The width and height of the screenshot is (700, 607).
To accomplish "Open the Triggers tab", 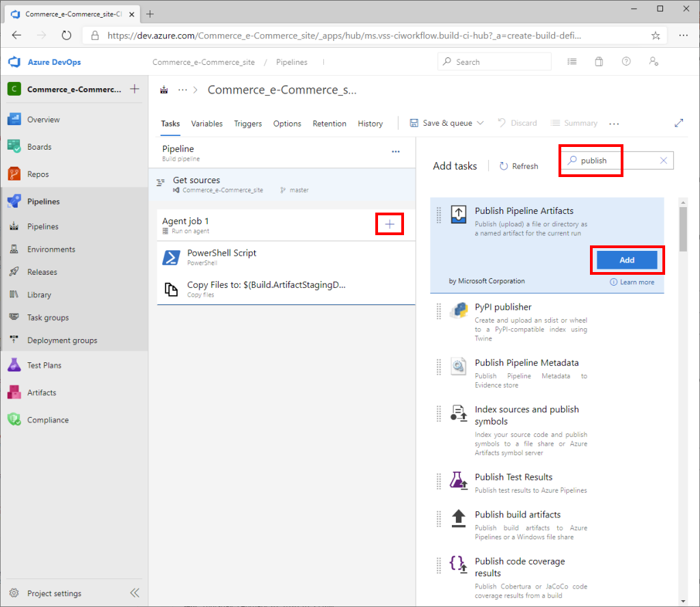I will pyautogui.click(x=247, y=124).
